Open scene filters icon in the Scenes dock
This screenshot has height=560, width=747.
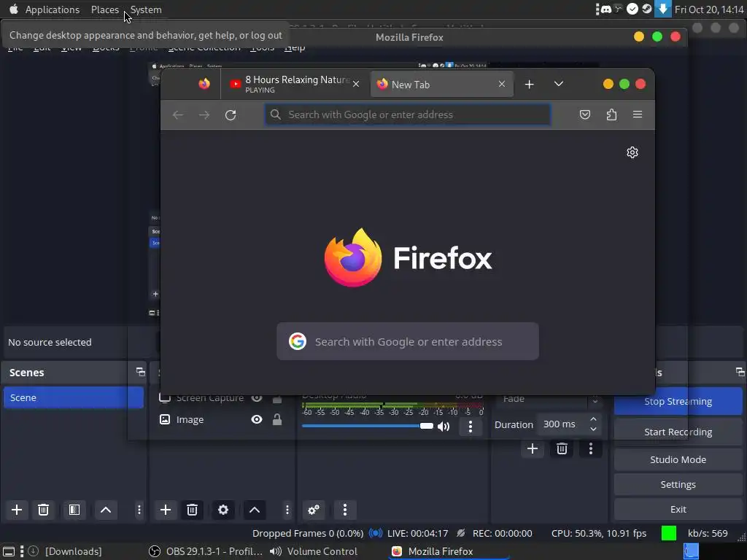(74, 510)
